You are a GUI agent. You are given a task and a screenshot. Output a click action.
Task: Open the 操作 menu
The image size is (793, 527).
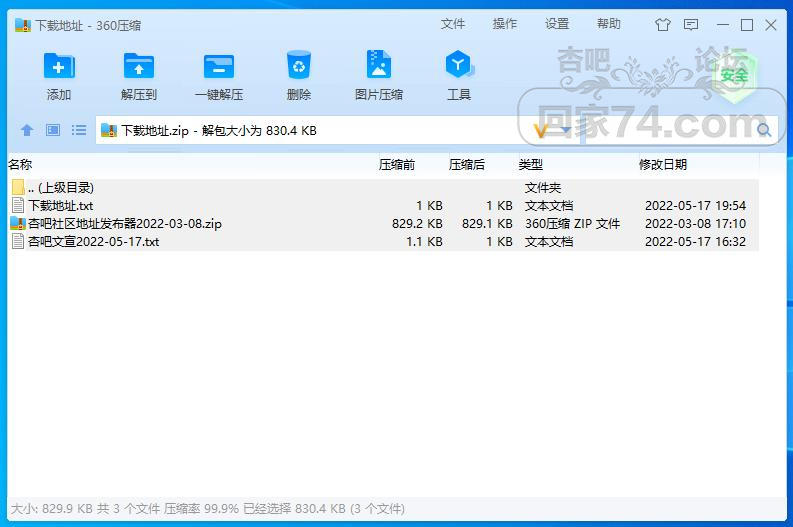[505, 24]
